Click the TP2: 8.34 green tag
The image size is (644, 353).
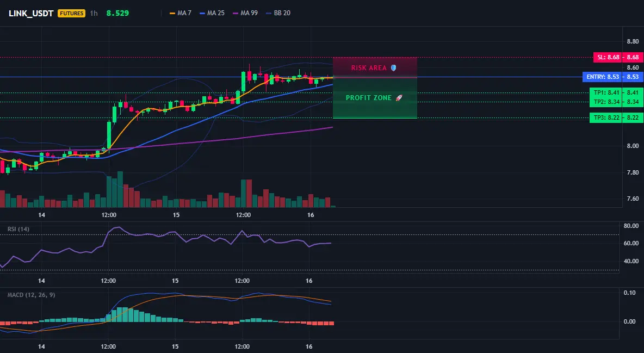coord(606,102)
